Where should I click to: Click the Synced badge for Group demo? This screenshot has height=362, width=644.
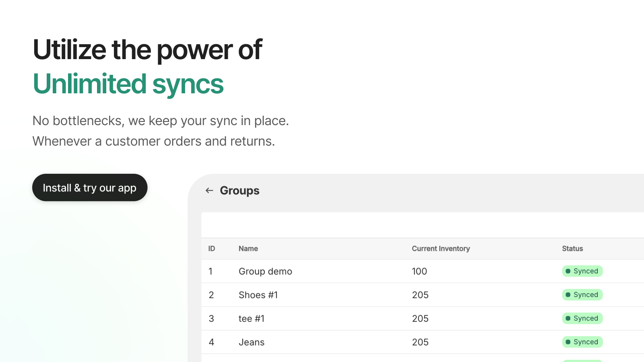pos(582,271)
